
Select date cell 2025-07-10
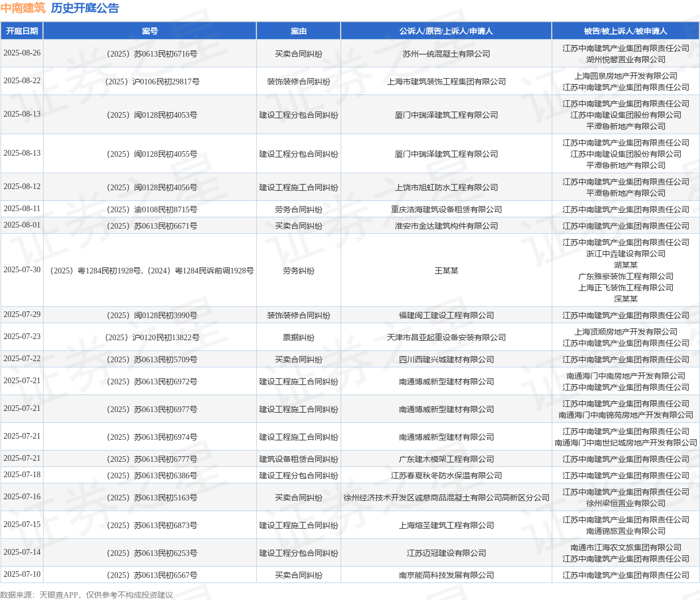[22, 575]
